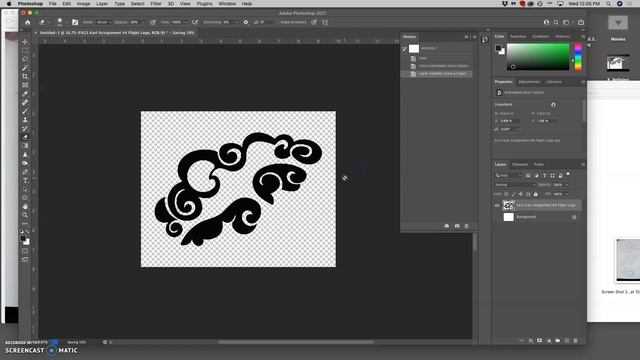Open the layer Kind filter dropdown
640x360 pixels.
(509, 176)
